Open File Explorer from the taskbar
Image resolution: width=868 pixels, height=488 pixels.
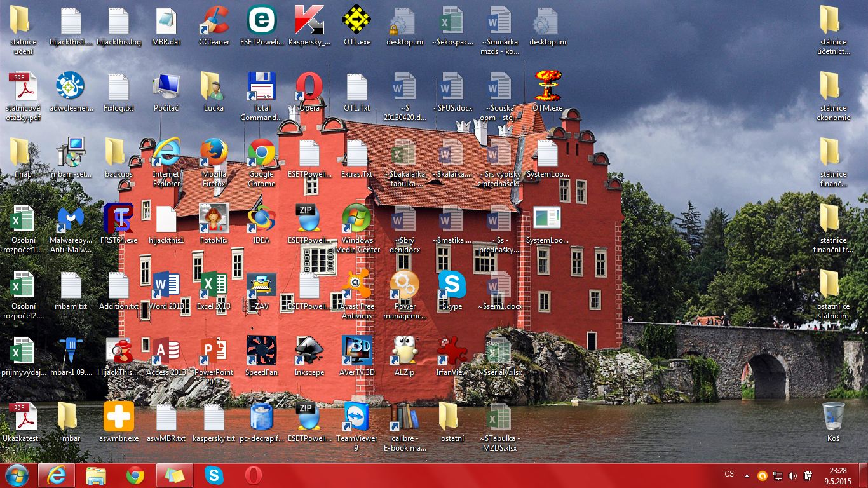96,475
